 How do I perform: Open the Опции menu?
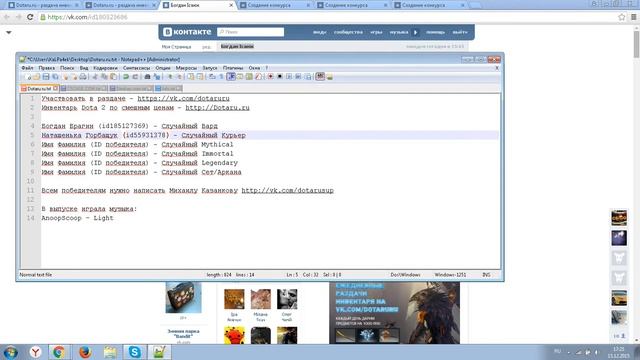click(x=163, y=68)
